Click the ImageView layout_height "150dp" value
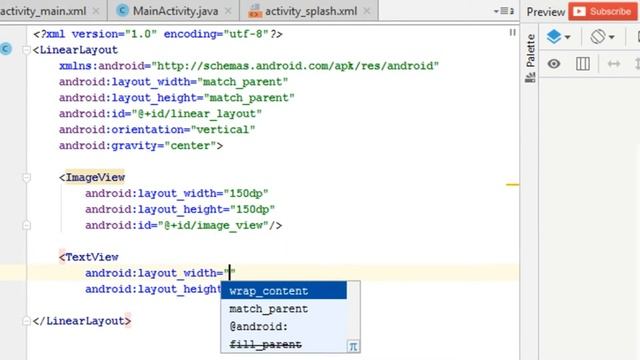This screenshot has height=360, width=640. (x=253, y=209)
